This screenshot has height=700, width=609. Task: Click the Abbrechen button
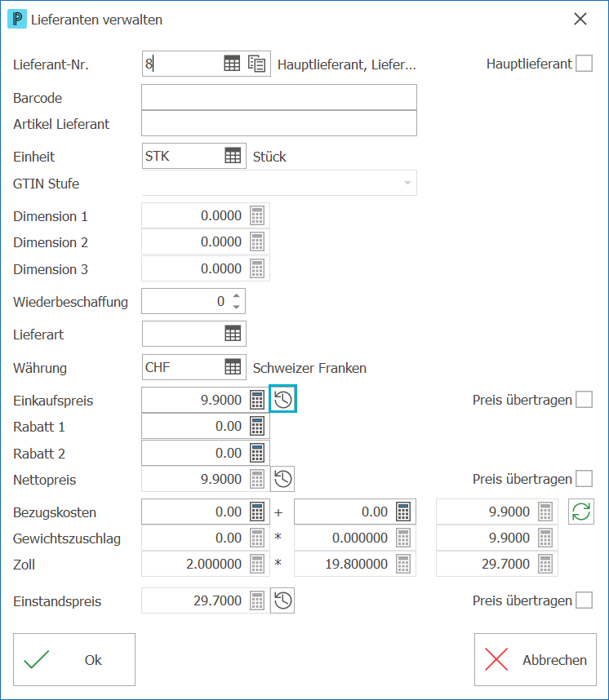point(536,659)
